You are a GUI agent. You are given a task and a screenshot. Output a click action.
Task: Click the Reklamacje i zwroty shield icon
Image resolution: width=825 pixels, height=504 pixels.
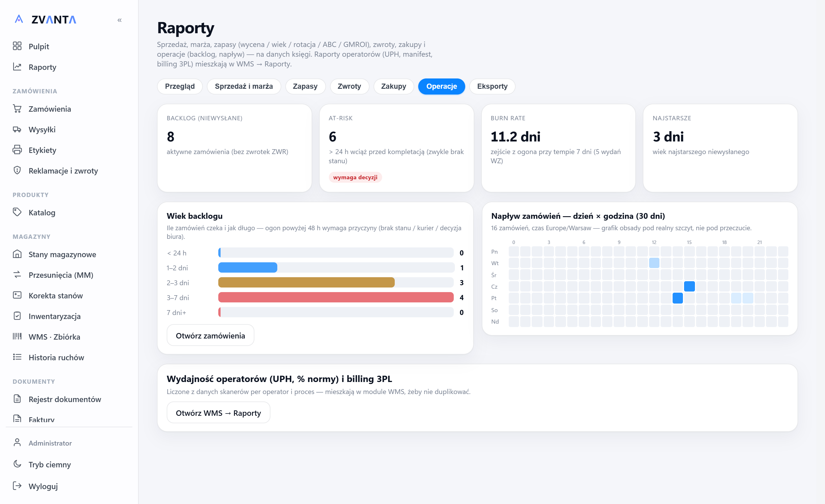point(17,171)
